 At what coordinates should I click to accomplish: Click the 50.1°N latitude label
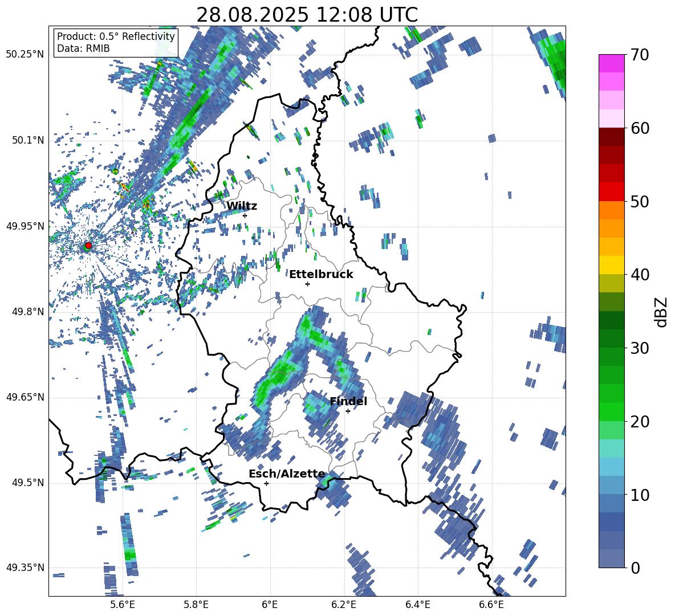point(27,140)
